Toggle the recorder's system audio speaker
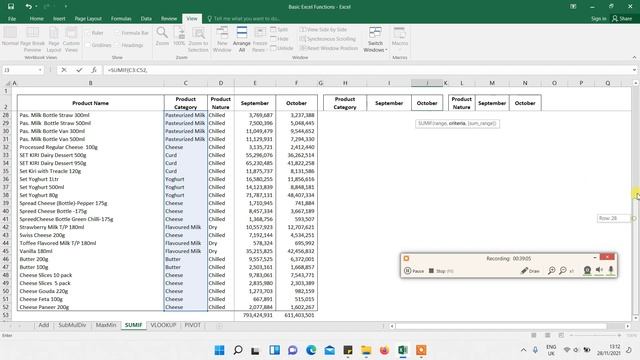 coord(599,270)
